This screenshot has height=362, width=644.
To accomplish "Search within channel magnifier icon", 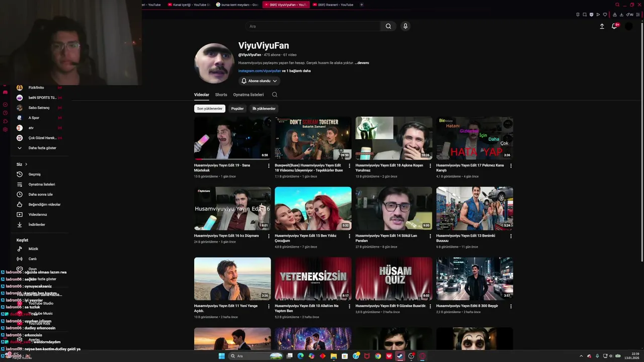I will pos(275,95).
